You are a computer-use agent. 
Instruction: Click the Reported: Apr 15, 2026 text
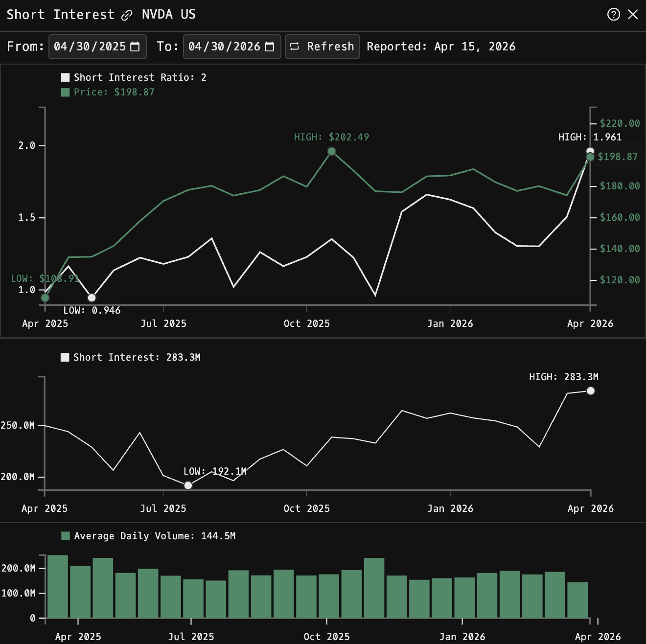[x=441, y=46]
